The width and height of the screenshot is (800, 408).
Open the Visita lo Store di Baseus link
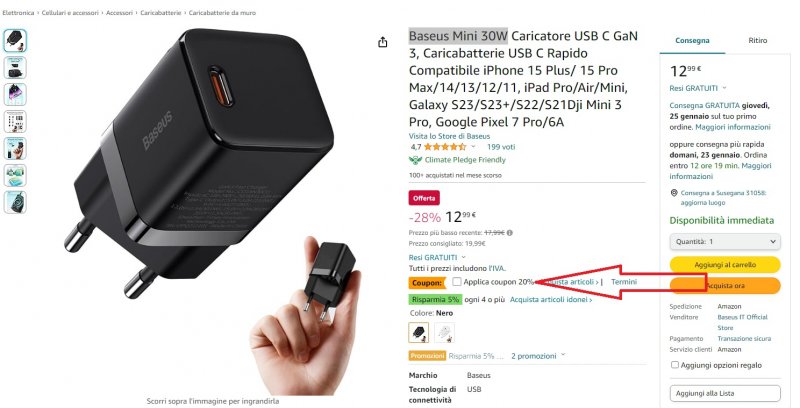coord(449,136)
